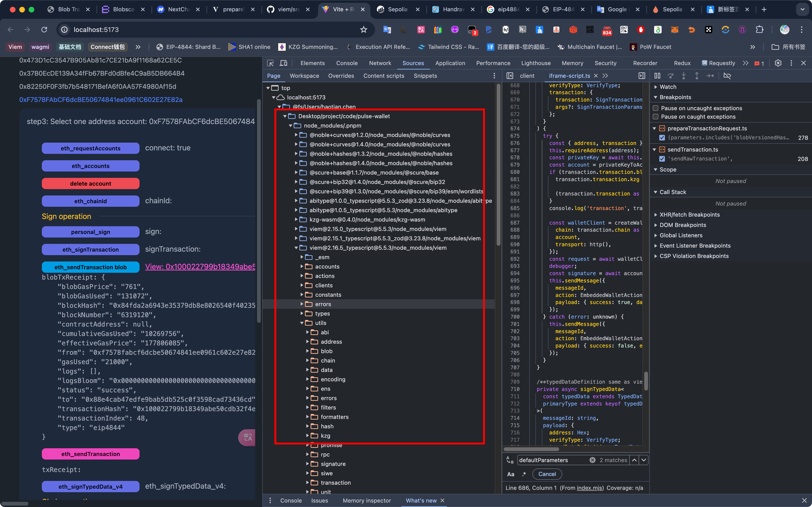This screenshot has width=812, height=507.
Task: Expand XHR/fetch Breakpoints section
Action: pyautogui.click(x=656, y=214)
